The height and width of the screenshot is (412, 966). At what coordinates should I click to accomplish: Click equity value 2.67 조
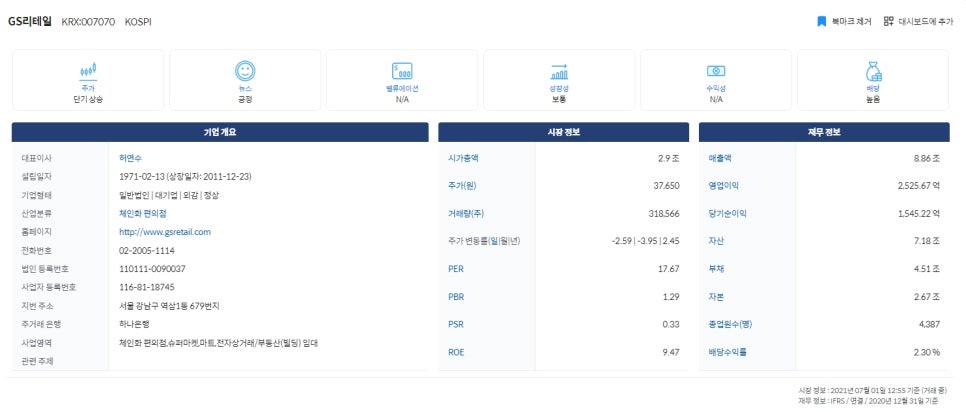coord(928,297)
